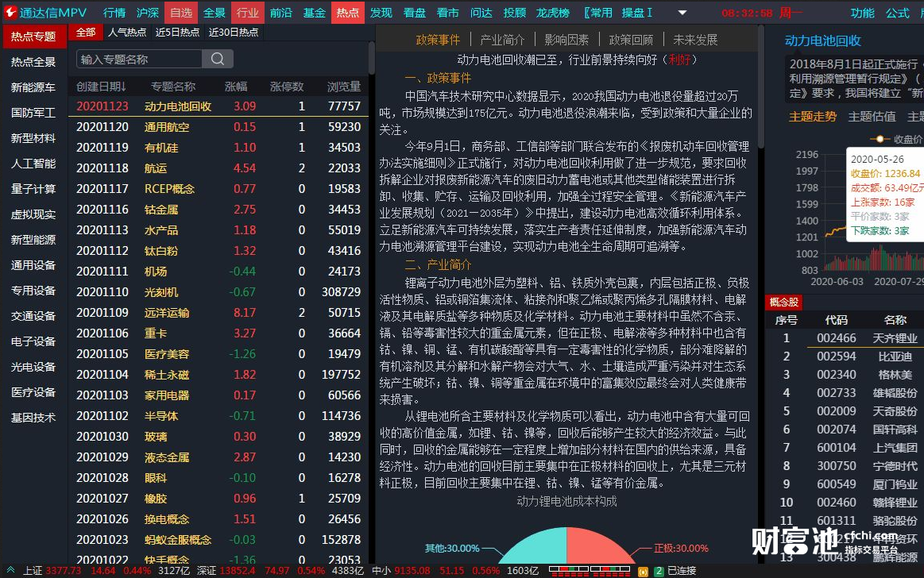Click the 动力电池回收 title in right panel
Screen dimensions: 924x578
(x=822, y=40)
